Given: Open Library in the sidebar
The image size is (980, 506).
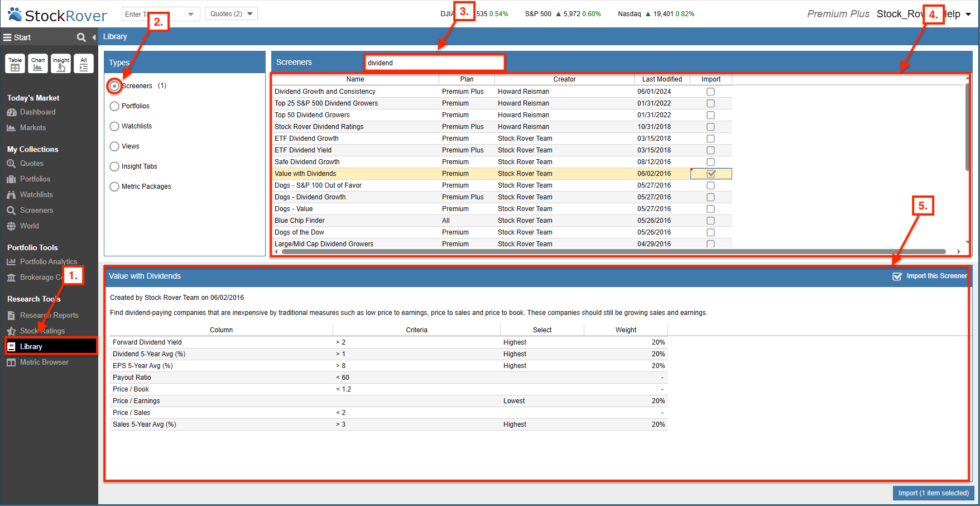Looking at the screenshot, I should click(51, 346).
